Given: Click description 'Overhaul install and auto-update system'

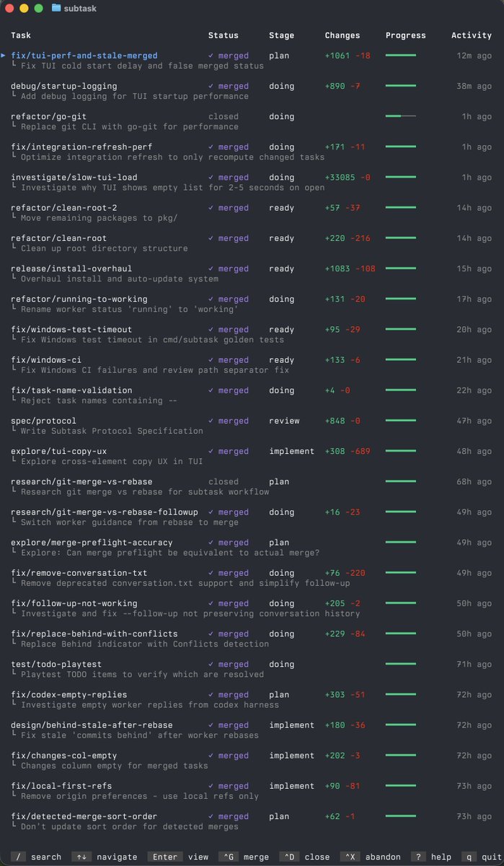Looking at the screenshot, I should (119, 279).
